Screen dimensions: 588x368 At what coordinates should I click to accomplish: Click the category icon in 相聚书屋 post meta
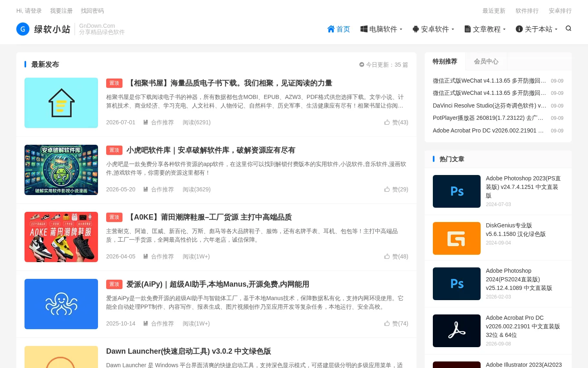145,122
